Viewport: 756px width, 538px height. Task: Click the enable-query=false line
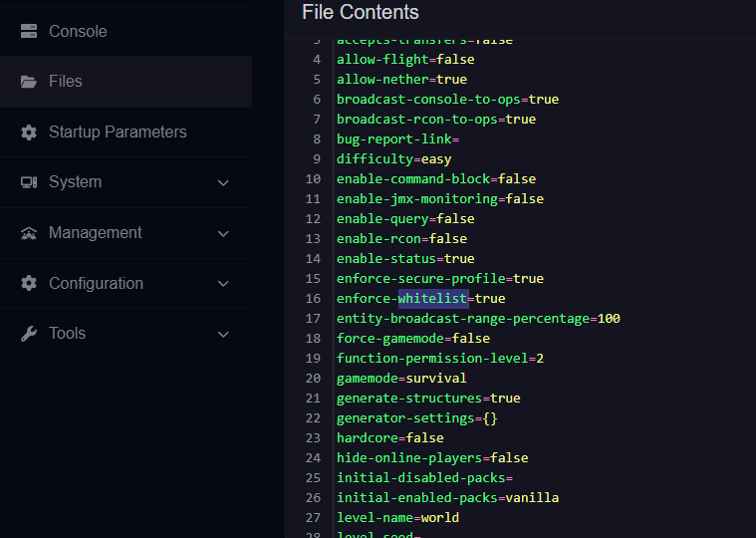click(405, 219)
